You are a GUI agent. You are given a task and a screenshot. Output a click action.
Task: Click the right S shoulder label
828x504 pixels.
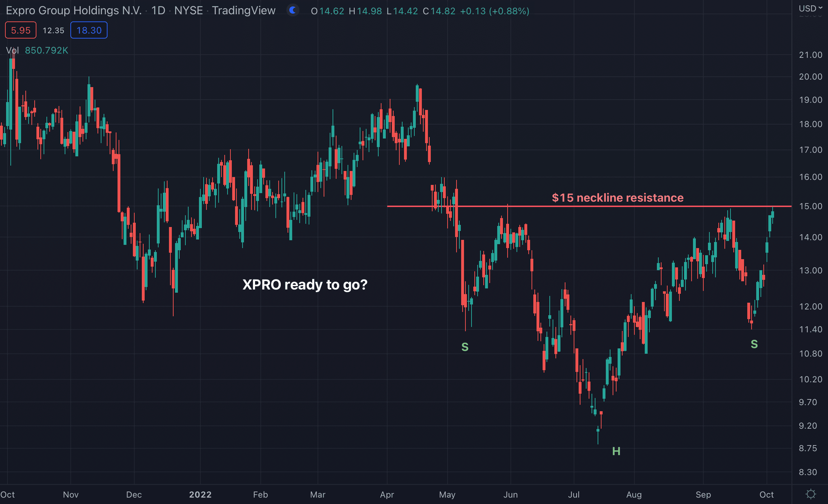click(x=754, y=344)
